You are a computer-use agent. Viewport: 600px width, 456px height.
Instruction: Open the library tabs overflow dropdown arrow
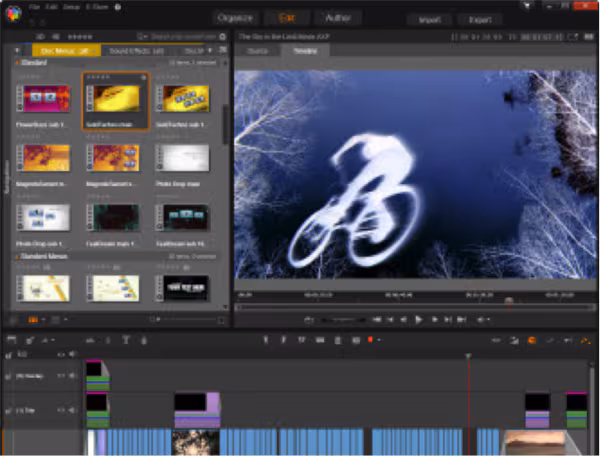(x=210, y=50)
